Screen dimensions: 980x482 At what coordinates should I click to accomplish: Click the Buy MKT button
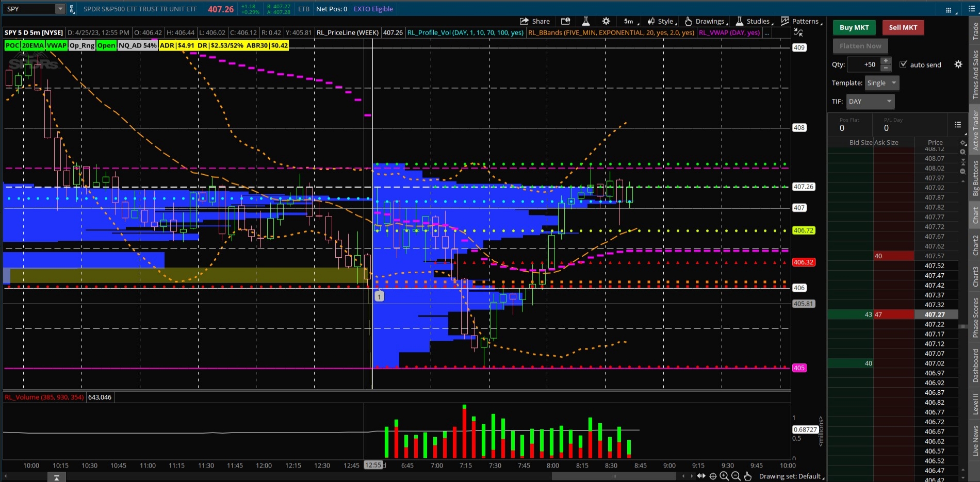coord(854,28)
